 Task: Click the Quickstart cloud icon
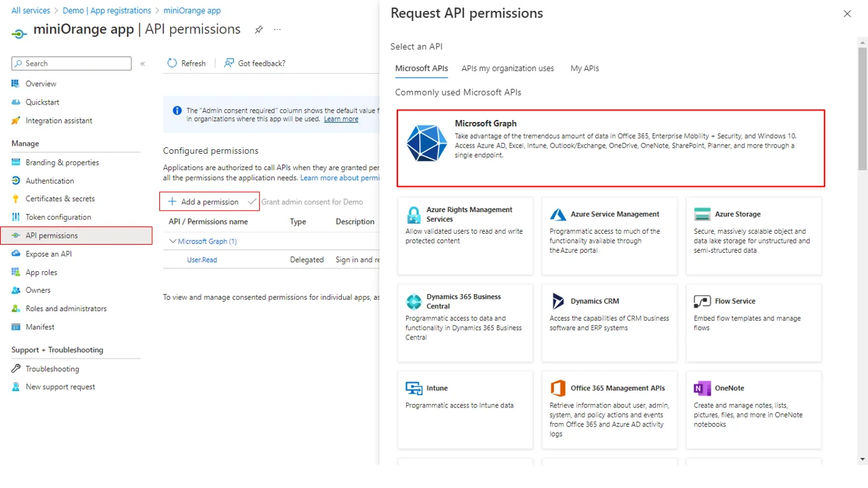16,102
